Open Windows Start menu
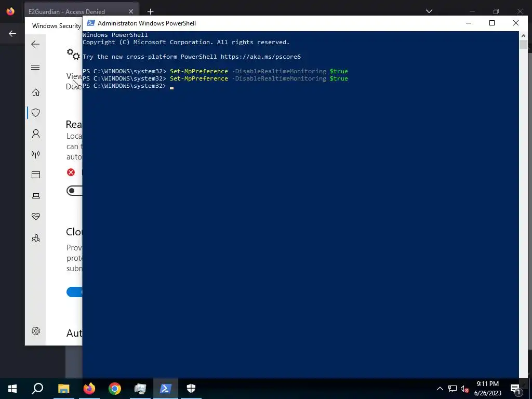Image resolution: width=532 pixels, height=399 pixels. (x=12, y=389)
